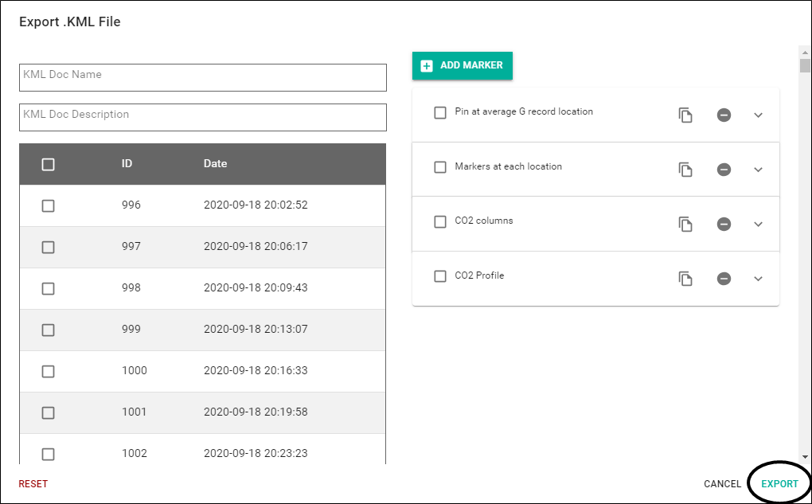The width and height of the screenshot is (812, 504).
Task: Select the record with ID 996
Action: point(48,205)
